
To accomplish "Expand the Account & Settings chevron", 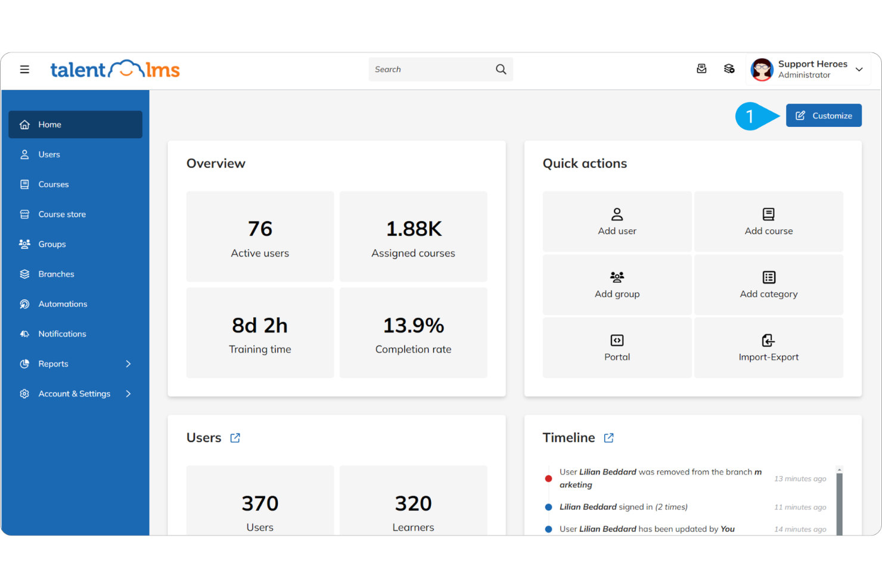I will click(128, 393).
